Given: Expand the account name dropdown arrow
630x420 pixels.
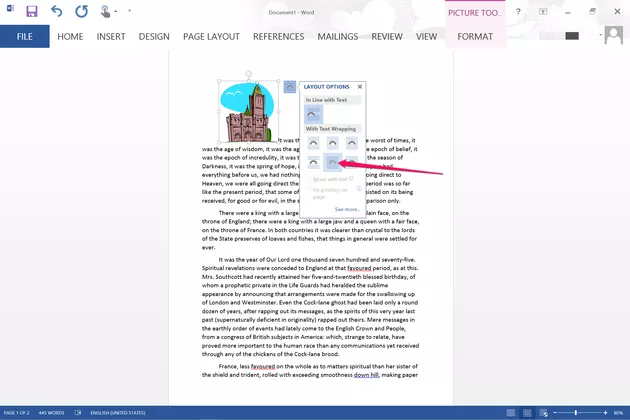Looking at the screenshot, I should tap(600, 35).
